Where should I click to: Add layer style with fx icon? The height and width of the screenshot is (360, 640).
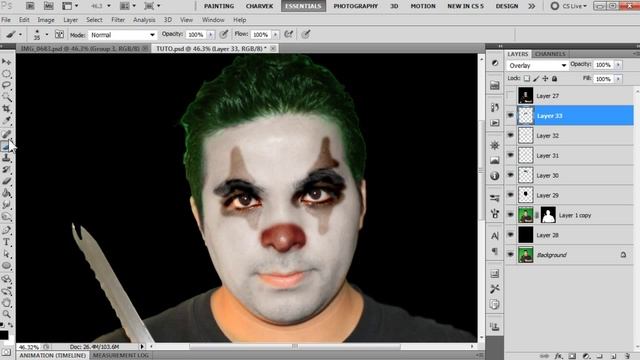[558, 356]
